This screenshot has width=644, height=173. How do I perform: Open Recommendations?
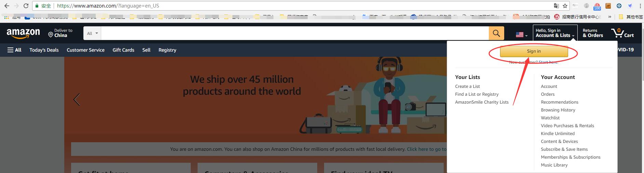(x=559, y=102)
